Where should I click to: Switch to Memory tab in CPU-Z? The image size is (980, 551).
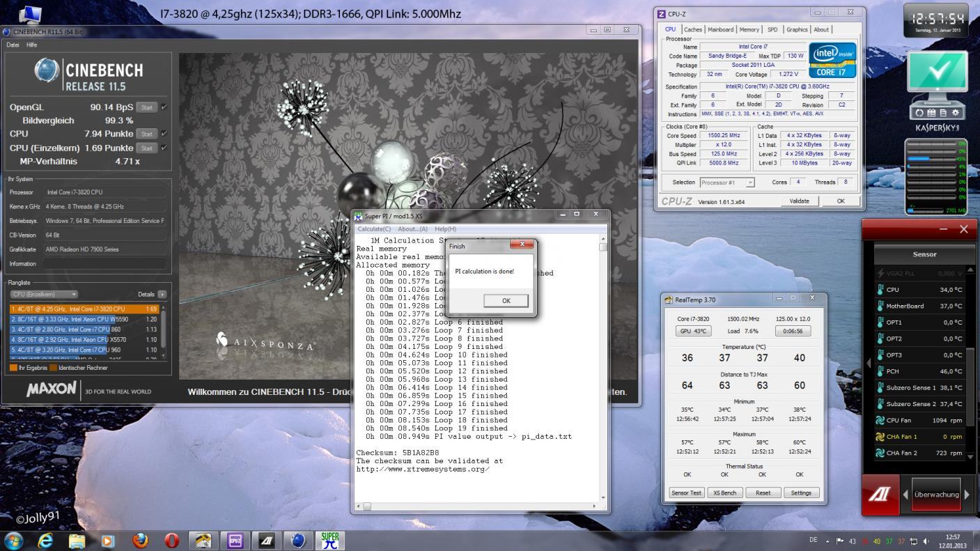(x=749, y=29)
